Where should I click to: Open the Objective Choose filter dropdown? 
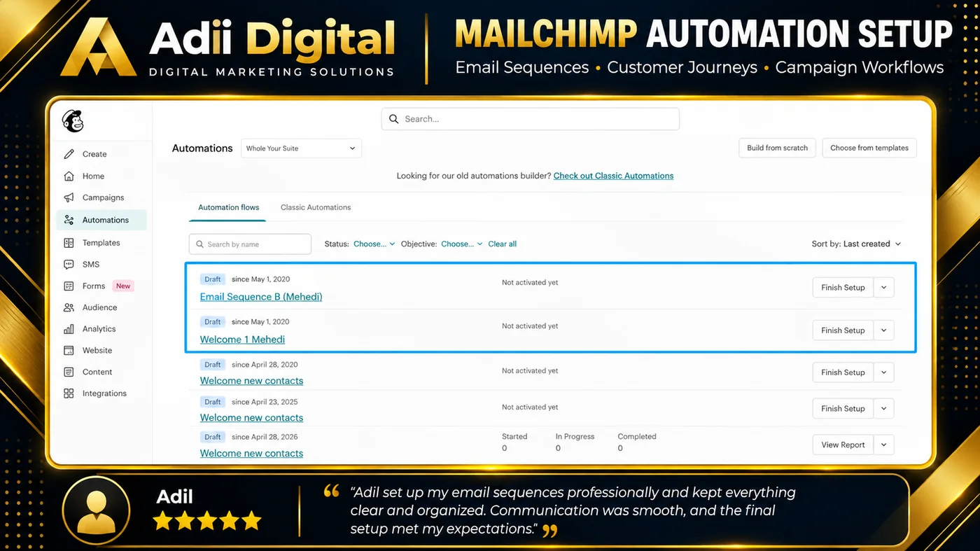click(x=461, y=244)
